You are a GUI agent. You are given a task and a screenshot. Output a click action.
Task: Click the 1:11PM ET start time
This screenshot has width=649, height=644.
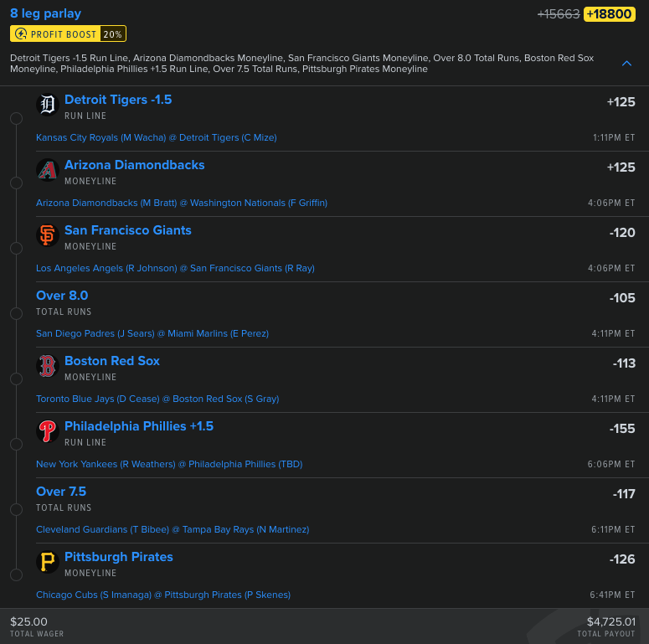click(x=614, y=138)
